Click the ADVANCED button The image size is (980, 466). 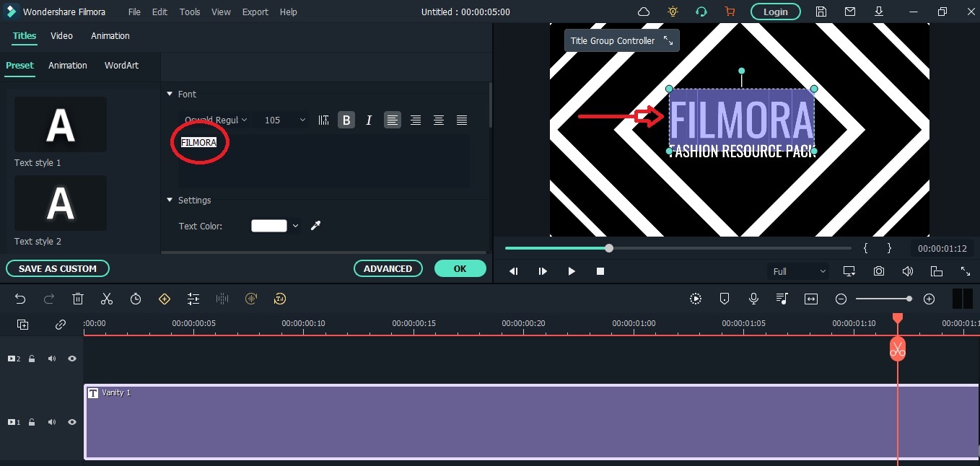point(388,268)
